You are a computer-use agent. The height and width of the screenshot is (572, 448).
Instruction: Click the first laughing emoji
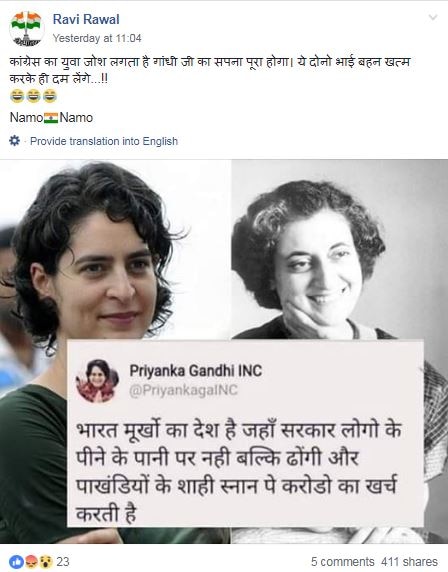17,96
